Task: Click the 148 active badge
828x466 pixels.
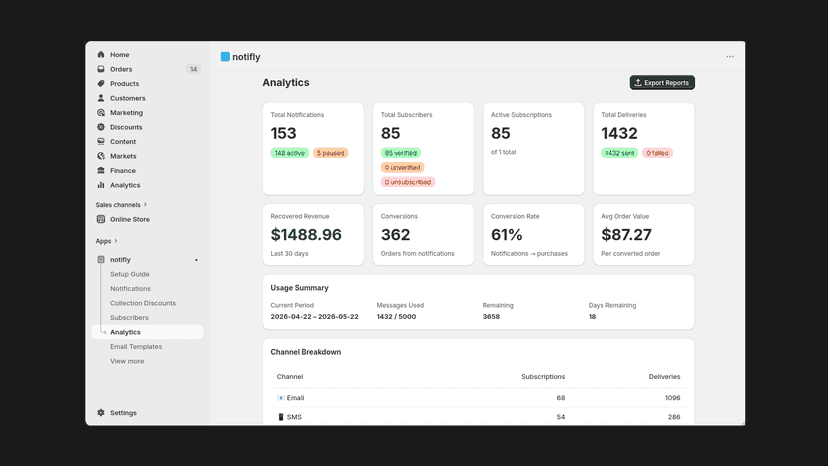Action: (x=290, y=153)
